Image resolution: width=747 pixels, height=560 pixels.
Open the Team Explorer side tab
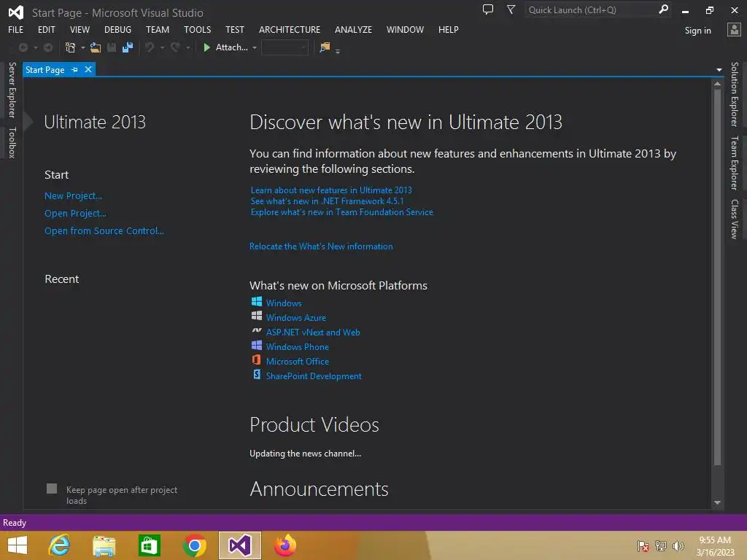click(x=734, y=163)
